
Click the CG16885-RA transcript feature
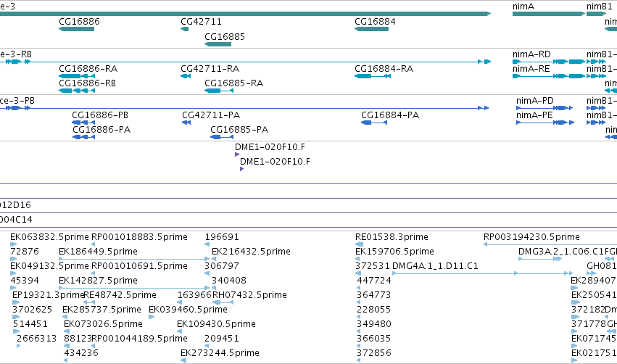pos(219,91)
